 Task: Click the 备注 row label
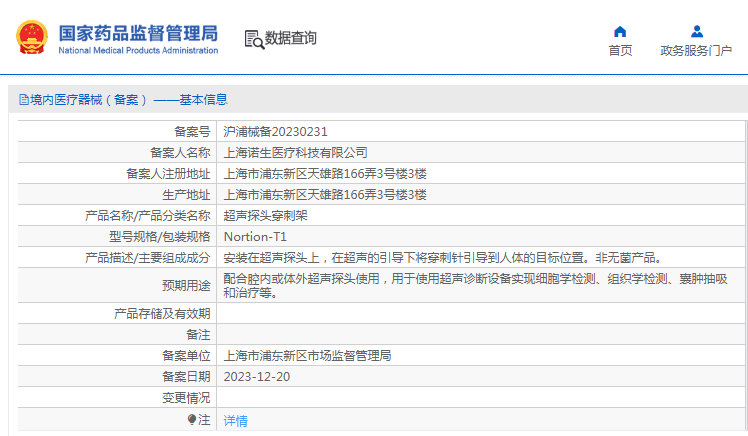click(x=198, y=334)
